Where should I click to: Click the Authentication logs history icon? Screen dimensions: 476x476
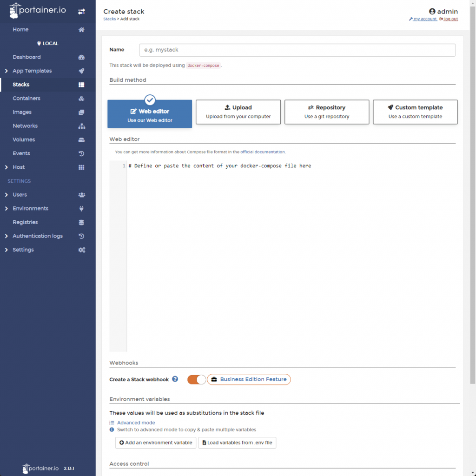tap(81, 236)
